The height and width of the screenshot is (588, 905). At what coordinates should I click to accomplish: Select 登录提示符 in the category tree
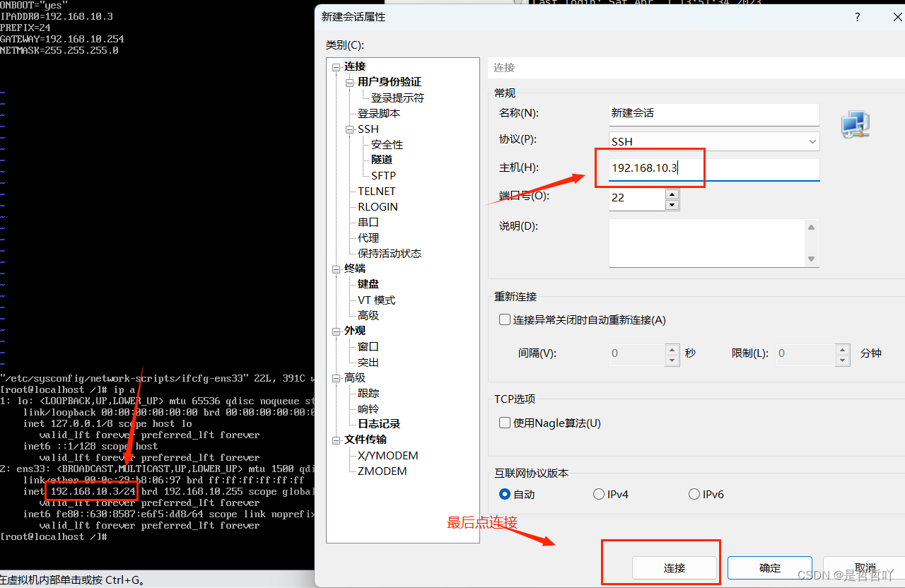pyautogui.click(x=397, y=98)
